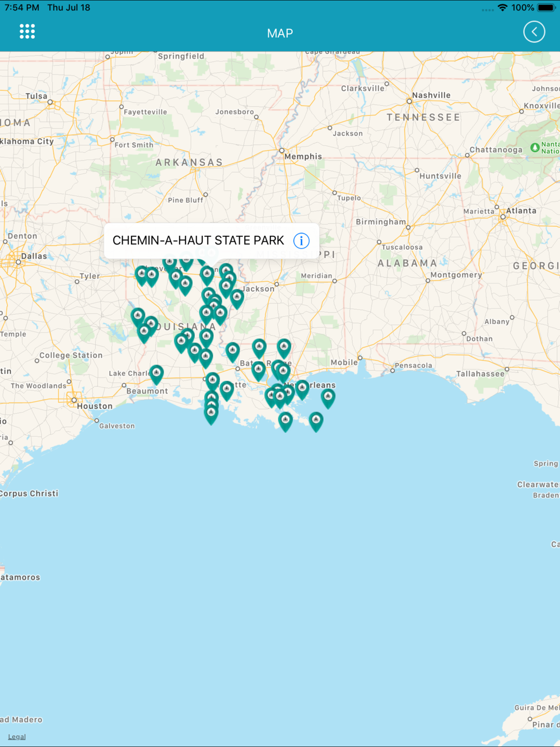The height and width of the screenshot is (747, 560).
Task: Tap the Montgomery city label
Action: [456, 275]
